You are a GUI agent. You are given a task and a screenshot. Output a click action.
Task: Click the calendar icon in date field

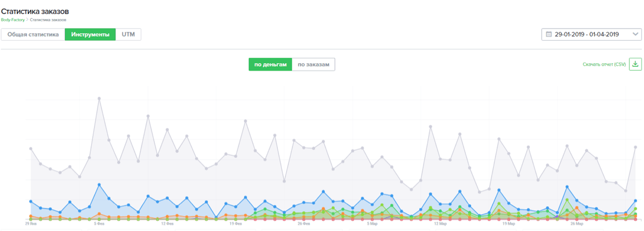tap(549, 34)
